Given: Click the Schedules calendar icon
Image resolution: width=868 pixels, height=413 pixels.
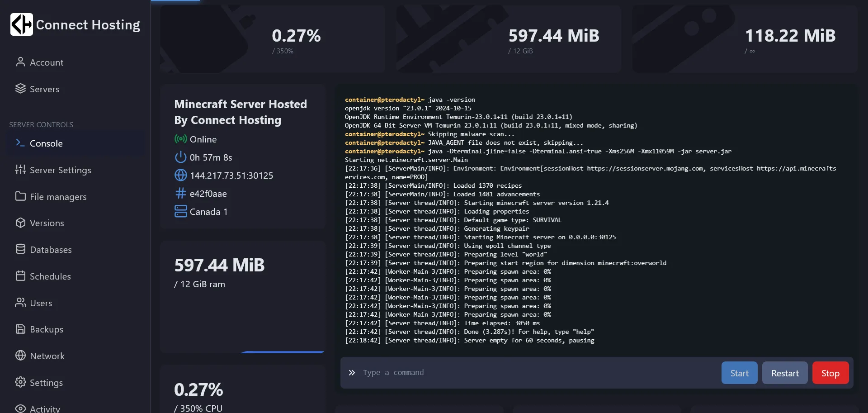Looking at the screenshot, I should point(20,276).
